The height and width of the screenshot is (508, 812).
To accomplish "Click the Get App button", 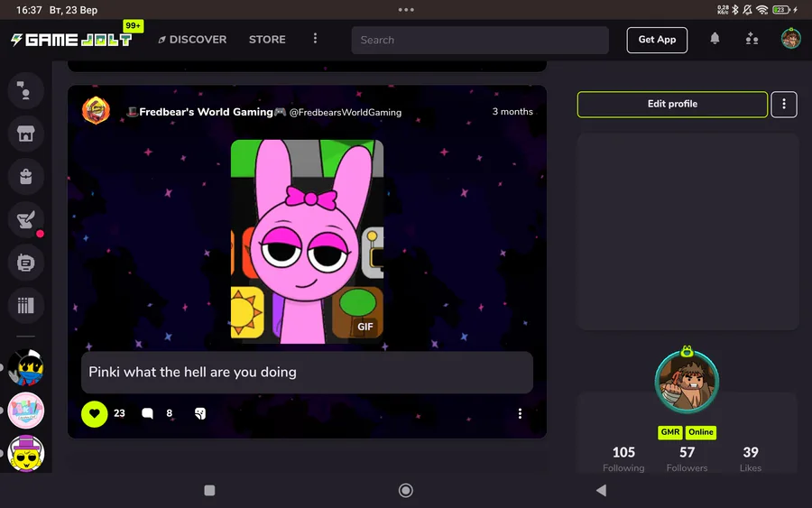I will coord(657,40).
